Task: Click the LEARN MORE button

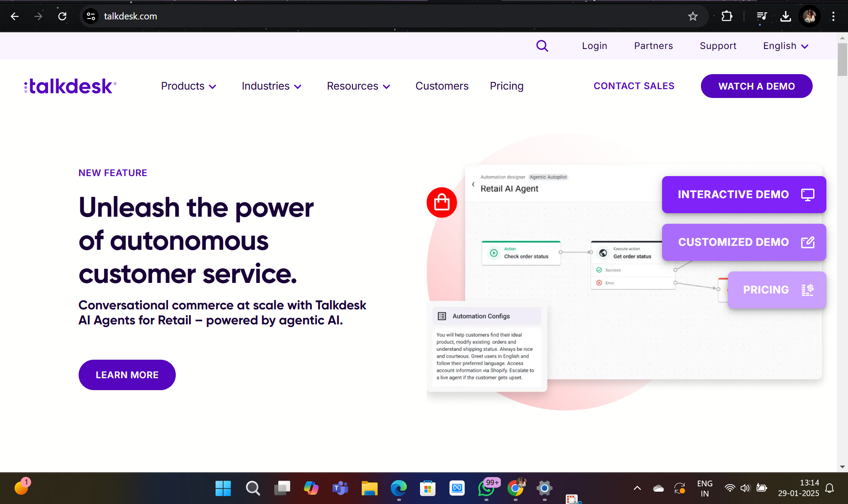Action: pos(127,374)
